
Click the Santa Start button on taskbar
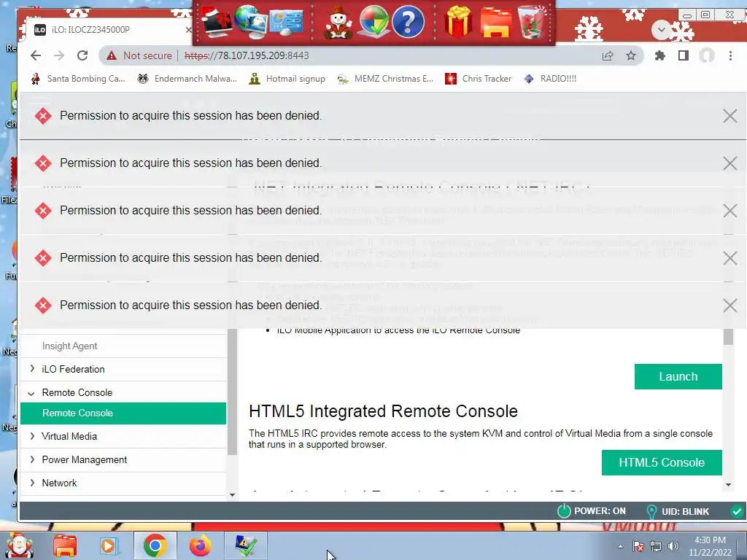18,545
